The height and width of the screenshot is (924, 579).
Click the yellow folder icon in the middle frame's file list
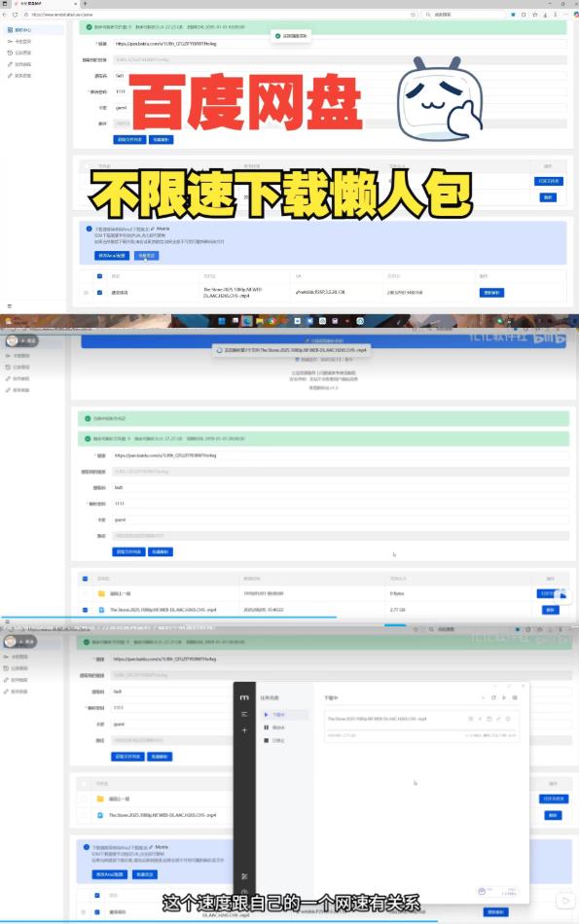point(101,594)
